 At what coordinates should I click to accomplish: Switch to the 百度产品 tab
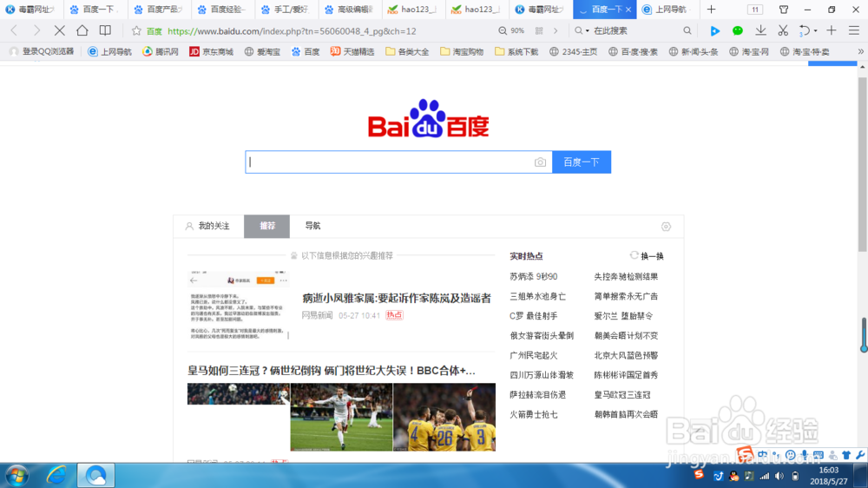[160, 10]
